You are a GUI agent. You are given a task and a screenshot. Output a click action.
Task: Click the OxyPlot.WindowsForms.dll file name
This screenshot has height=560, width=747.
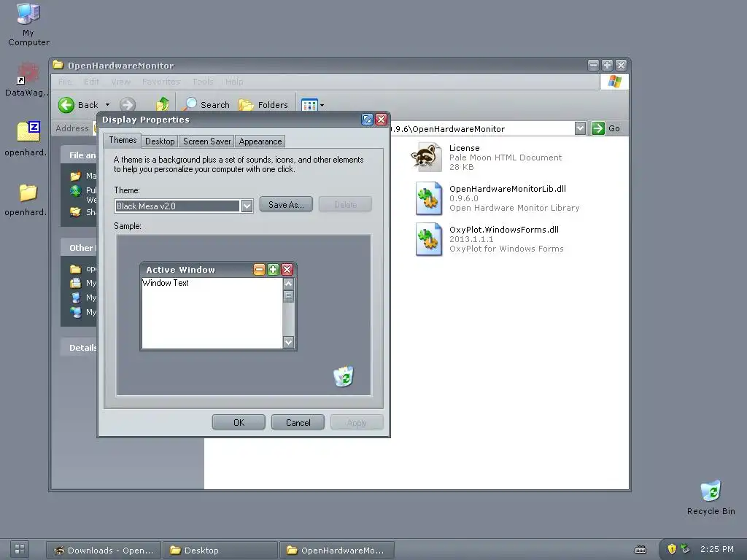click(503, 230)
